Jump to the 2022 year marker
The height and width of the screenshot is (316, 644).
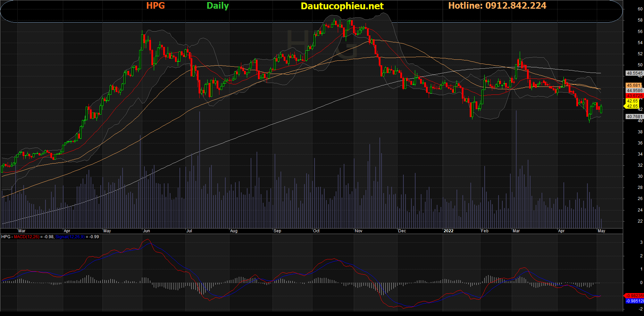point(448,231)
